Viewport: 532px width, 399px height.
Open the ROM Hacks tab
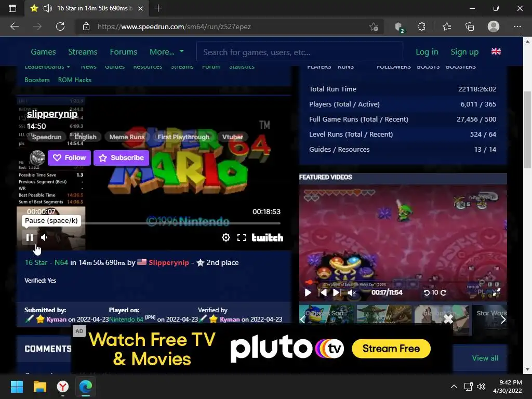(75, 80)
